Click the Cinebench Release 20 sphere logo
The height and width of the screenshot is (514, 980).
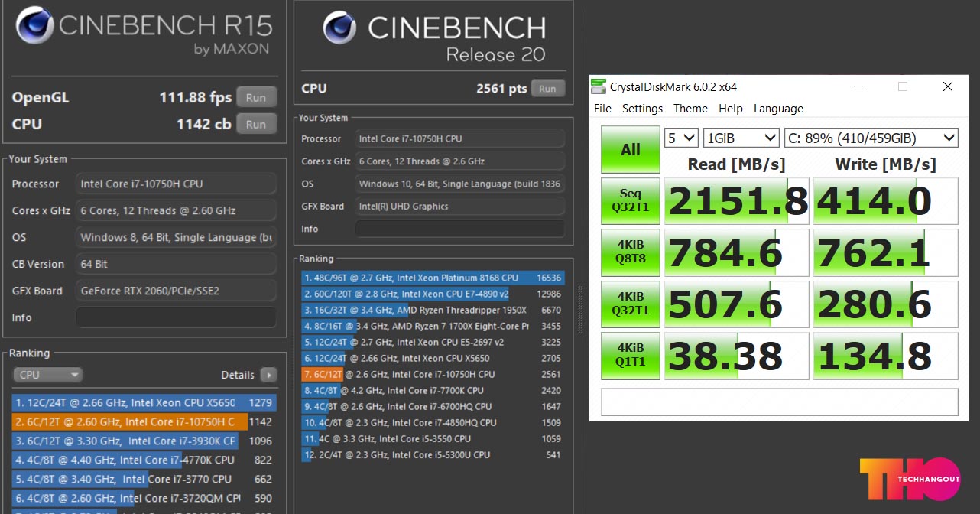[339, 28]
